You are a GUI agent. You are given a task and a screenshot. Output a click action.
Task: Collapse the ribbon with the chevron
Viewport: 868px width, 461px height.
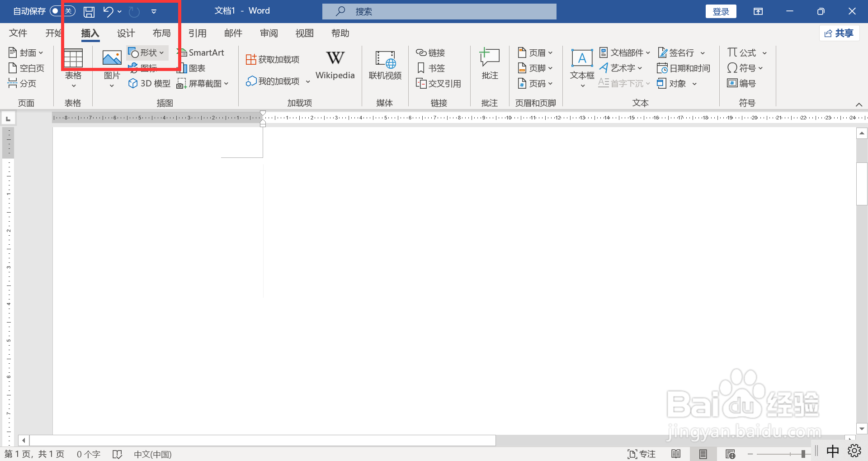(859, 105)
